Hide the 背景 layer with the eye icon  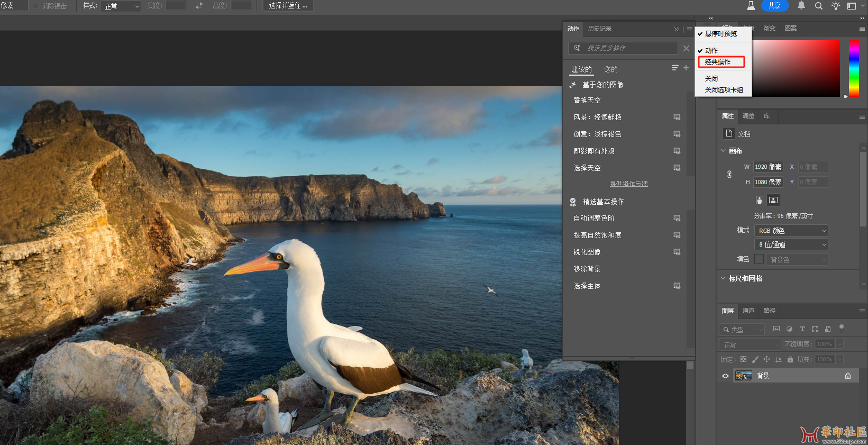click(725, 376)
